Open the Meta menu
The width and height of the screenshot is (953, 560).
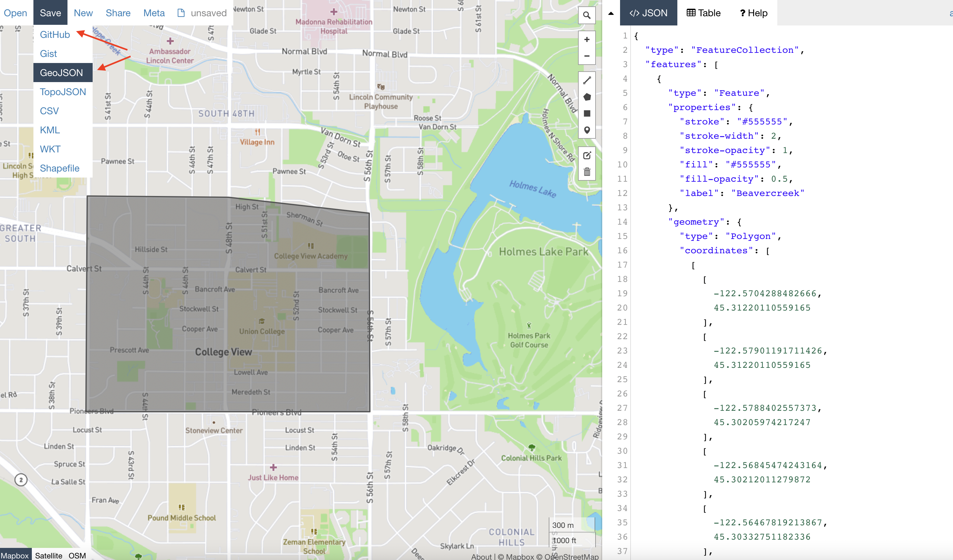pos(154,13)
